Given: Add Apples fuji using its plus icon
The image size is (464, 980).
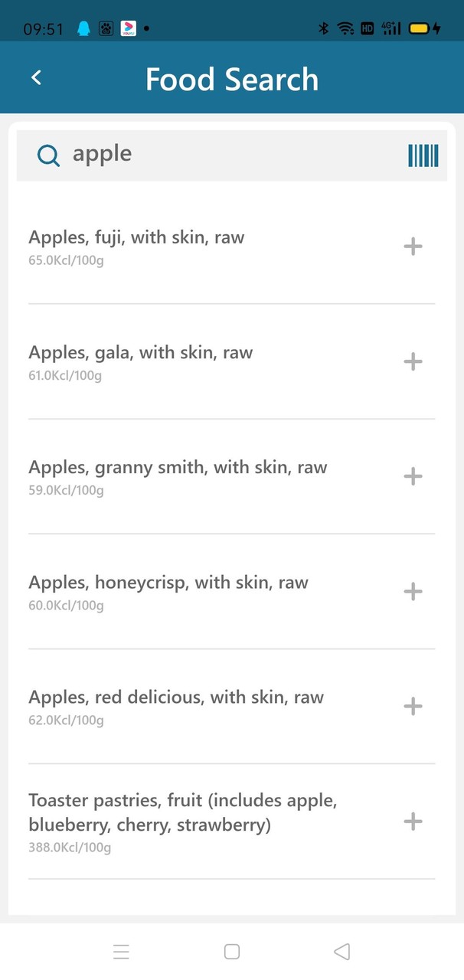Looking at the screenshot, I should (413, 246).
